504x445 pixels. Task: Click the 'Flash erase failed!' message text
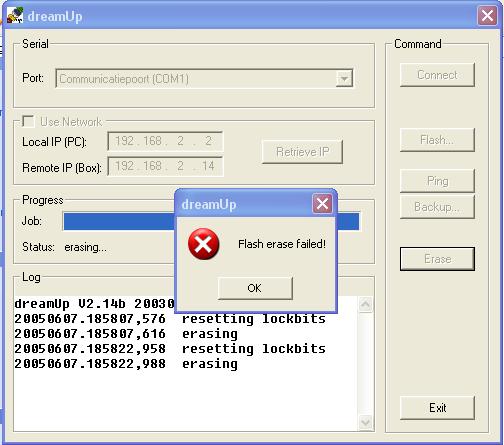point(282,244)
